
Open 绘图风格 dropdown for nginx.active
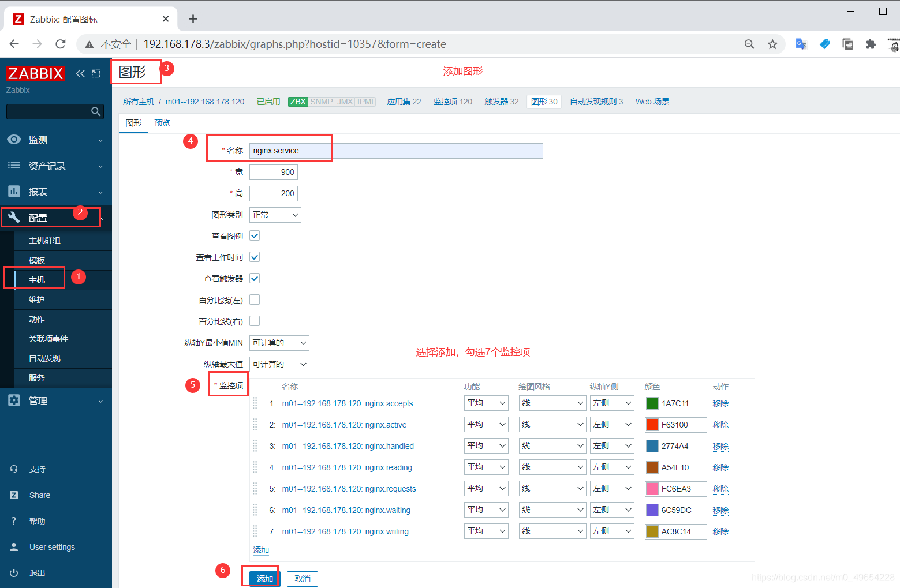(x=552, y=424)
